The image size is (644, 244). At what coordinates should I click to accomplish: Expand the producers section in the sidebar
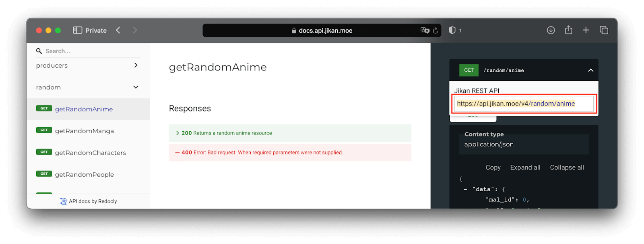click(x=136, y=65)
